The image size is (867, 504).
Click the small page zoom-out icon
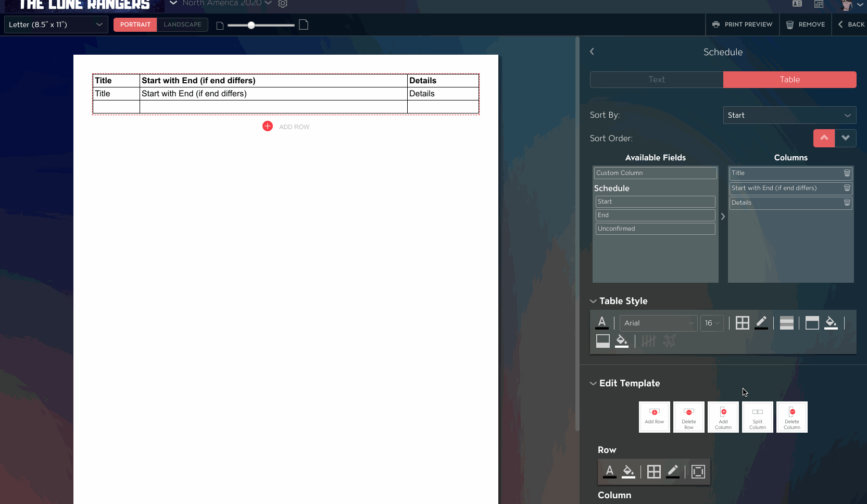pyautogui.click(x=220, y=26)
